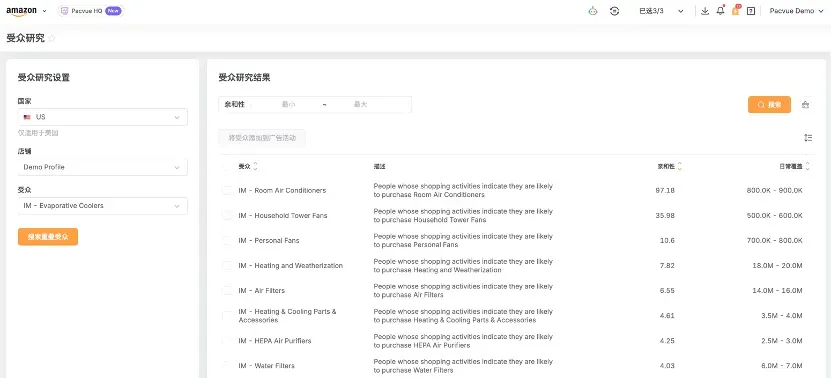The image size is (832, 378).
Task: Toggle the select-all header checkbox
Action: point(227,167)
